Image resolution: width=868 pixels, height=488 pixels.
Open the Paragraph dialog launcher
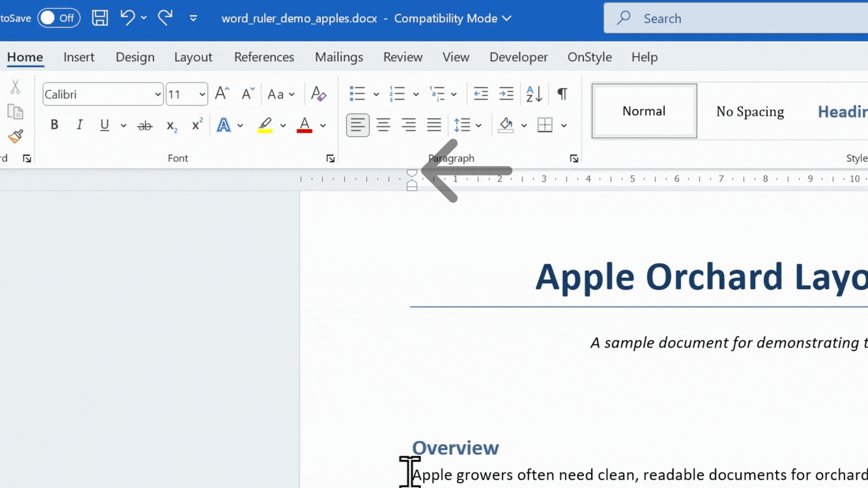[x=574, y=158]
